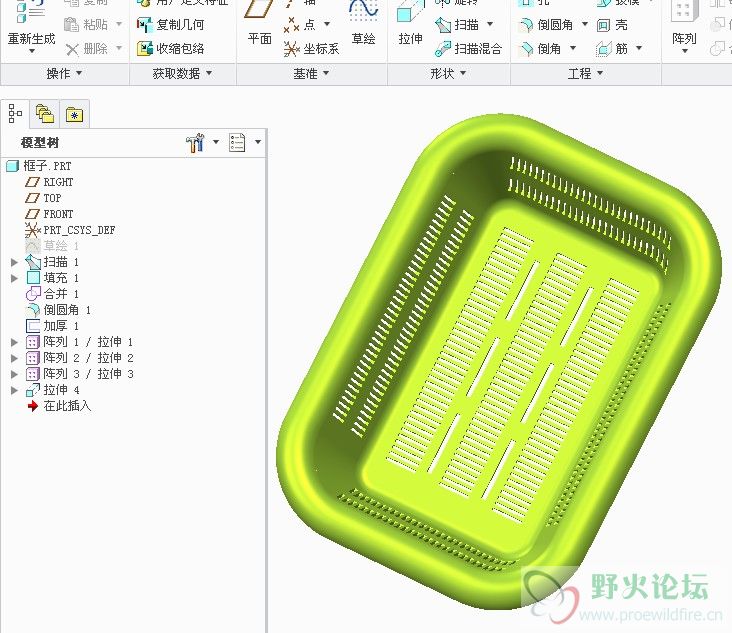Image resolution: width=732 pixels, height=633 pixels.
Task: Select the FRONT datum plane
Action: (49, 214)
